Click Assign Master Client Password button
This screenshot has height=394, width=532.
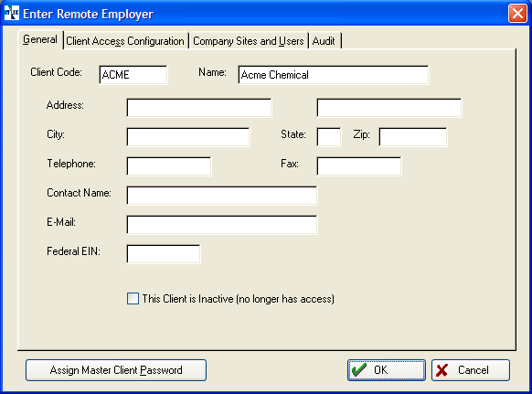pyautogui.click(x=116, y=370)
